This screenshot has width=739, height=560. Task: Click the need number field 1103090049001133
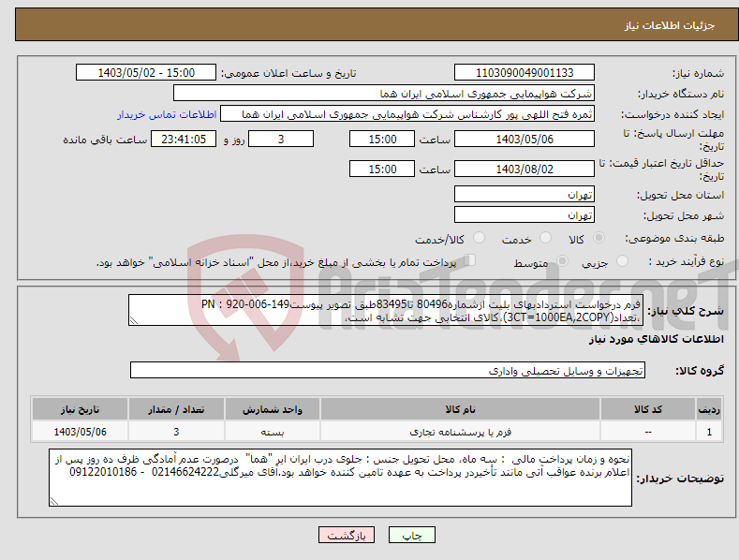pyautogui.click(x=525, y=73)
